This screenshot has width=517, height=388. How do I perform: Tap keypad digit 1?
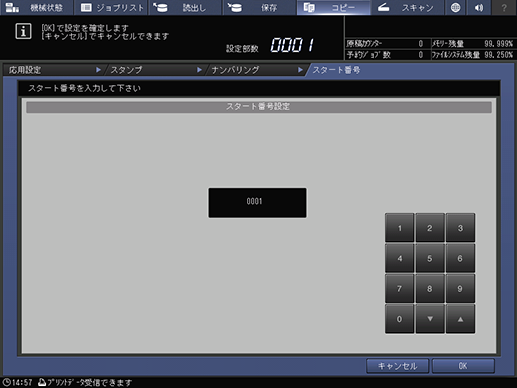[399, 228]
